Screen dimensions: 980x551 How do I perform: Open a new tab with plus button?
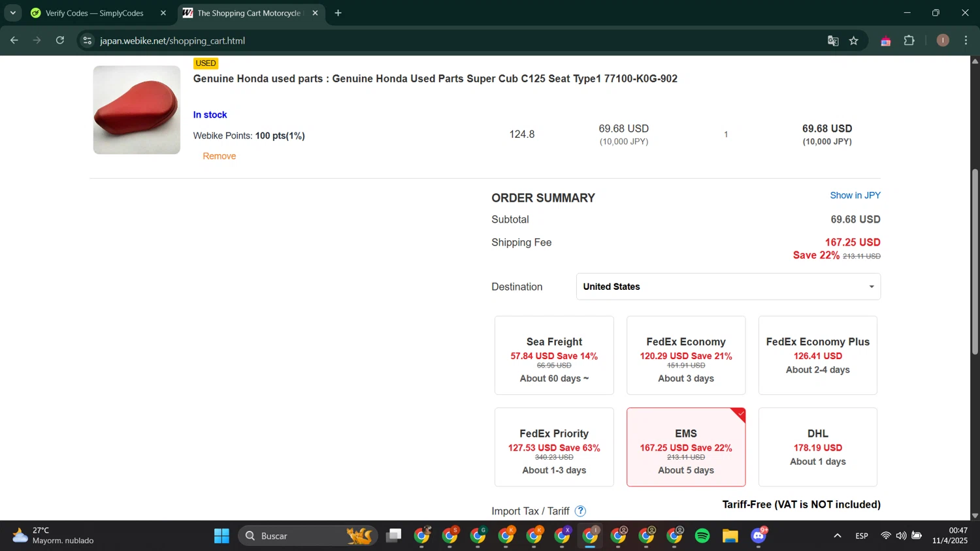tap(338, 13)
